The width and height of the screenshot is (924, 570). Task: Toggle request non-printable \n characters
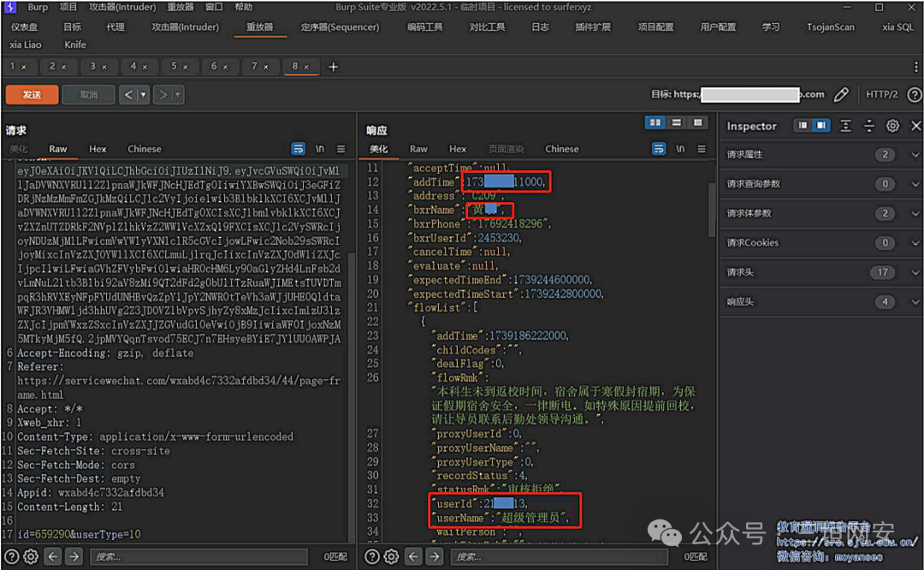click(x=319, y=149)
